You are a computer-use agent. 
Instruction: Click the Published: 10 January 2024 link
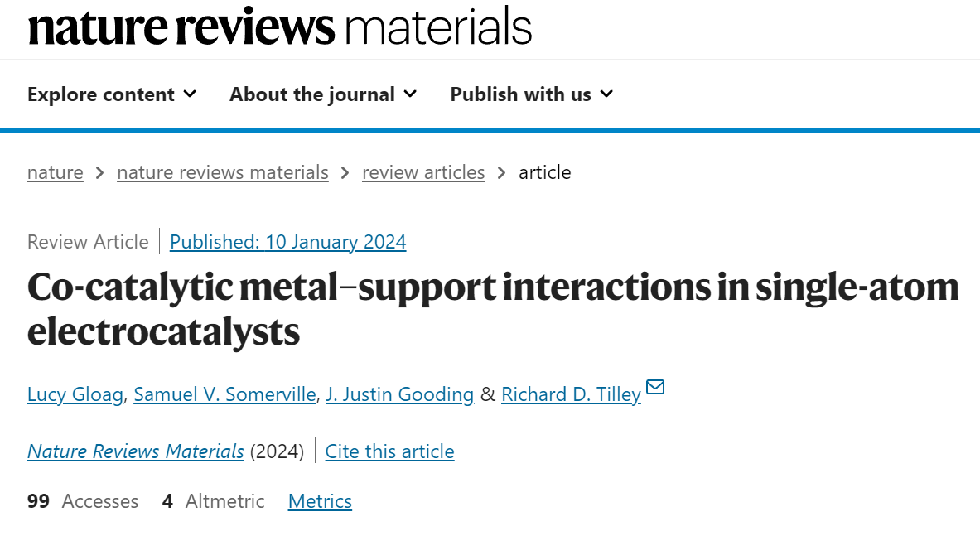click(288, 242)
